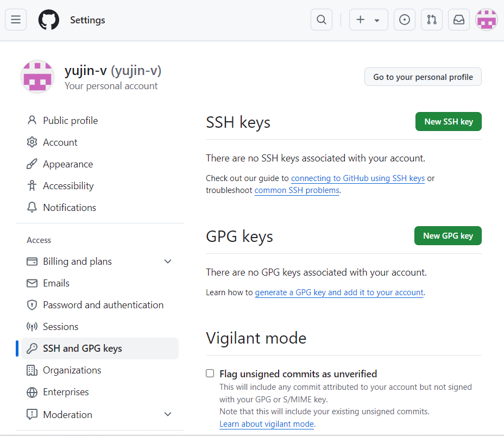Open common SSH problems link
This screenshot has width=504, height=436.
coord(297,190)
